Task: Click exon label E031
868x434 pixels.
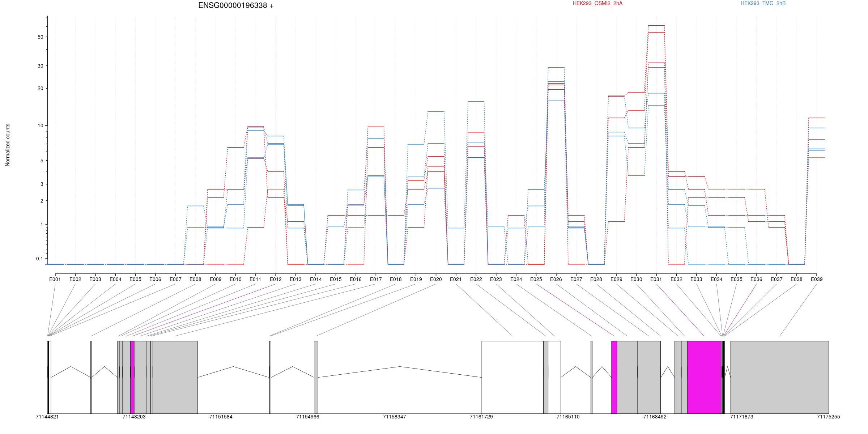Action: (x=656, y=279)
